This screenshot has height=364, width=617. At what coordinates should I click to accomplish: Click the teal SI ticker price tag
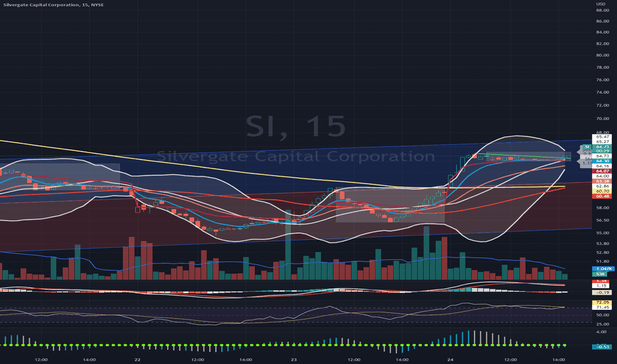point(587,147)
